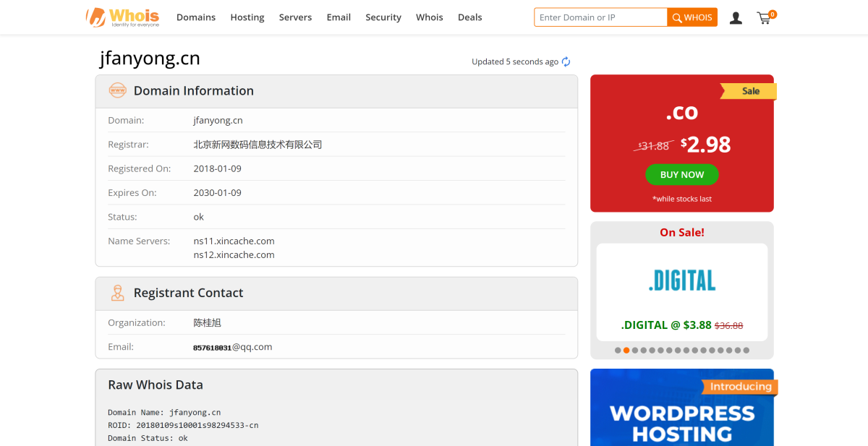Click the 857618031@qq.com email link

click(x=232, y=346)
